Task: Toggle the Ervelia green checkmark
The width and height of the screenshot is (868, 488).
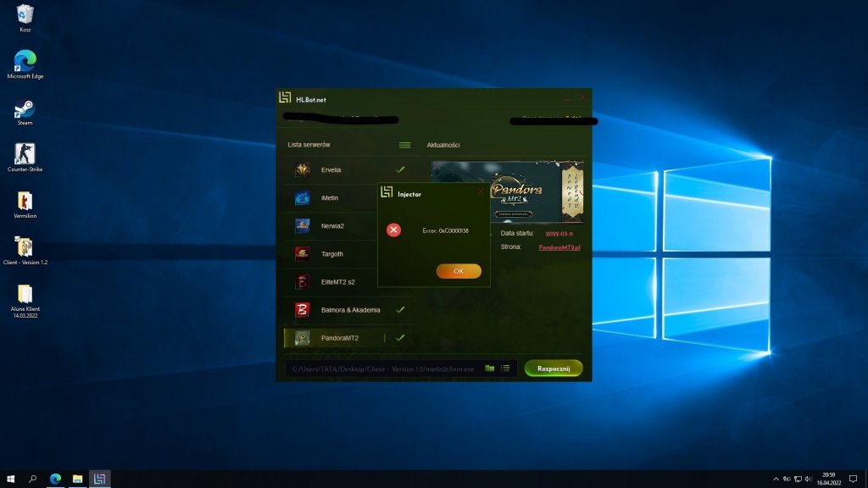Action: pos(400,169)
